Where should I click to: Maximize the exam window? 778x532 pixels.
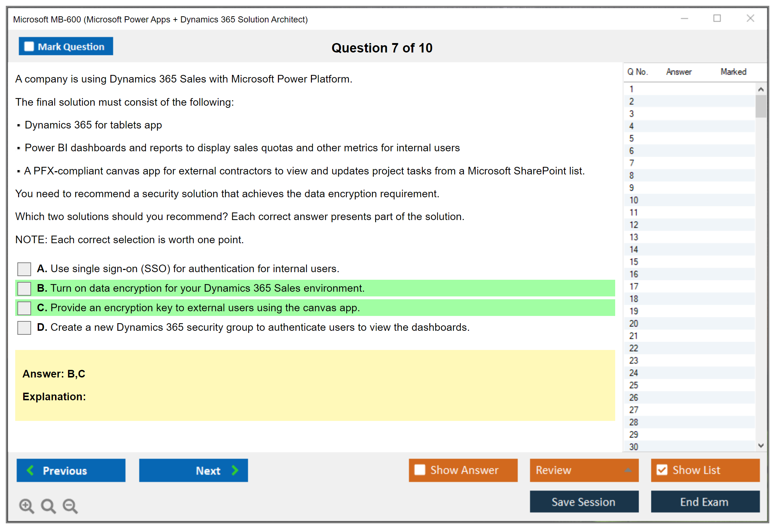[x=717, y=18]
